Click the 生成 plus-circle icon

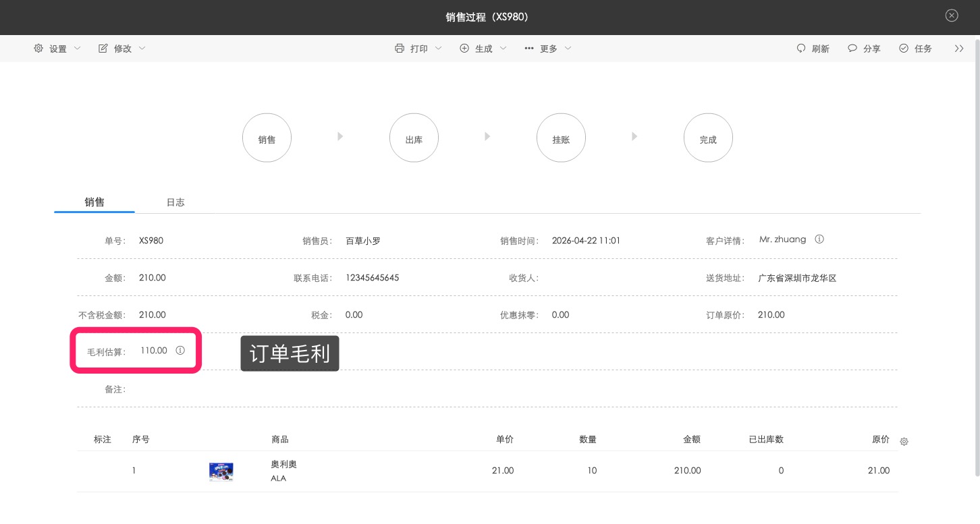click(x=464, y=49)
